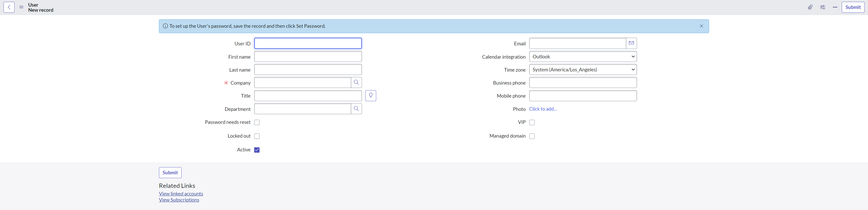Open the form context menu hamburger icon

click(x=21, y=7)
